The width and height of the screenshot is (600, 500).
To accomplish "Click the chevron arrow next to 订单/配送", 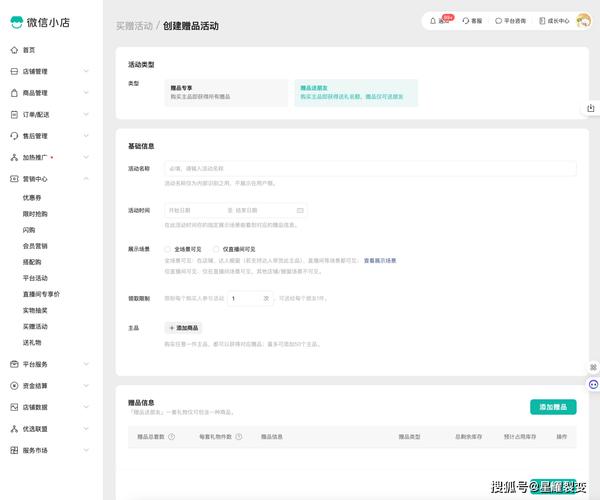I will coord(86,114).
